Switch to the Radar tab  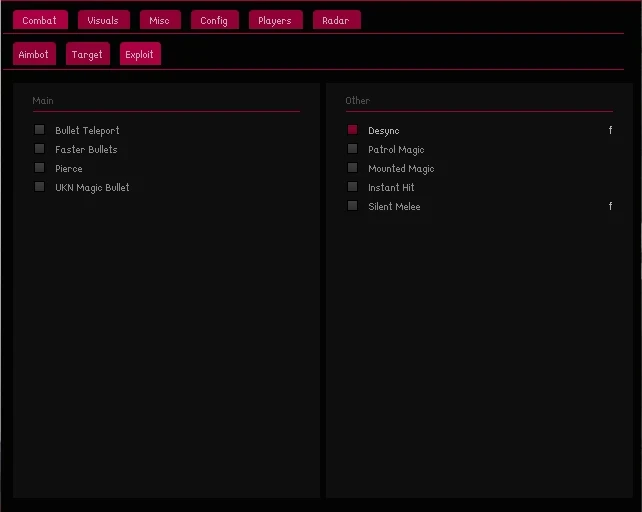(337, 20)
